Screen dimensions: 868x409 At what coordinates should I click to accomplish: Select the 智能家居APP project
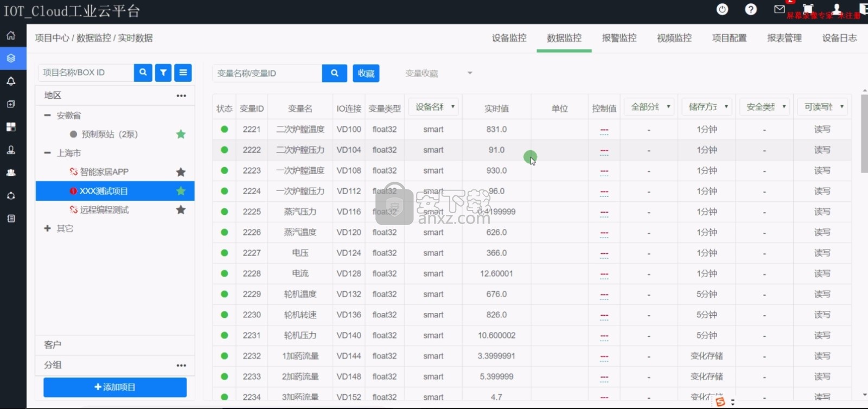(x=104, y=172)
